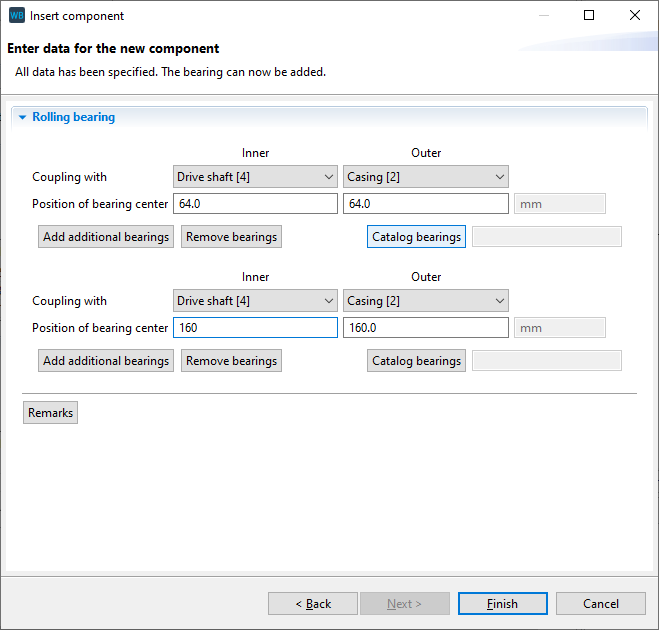This screenshot has height=630, width=659.
Task: Cancel the Insert component dialog
Action: 600,604
